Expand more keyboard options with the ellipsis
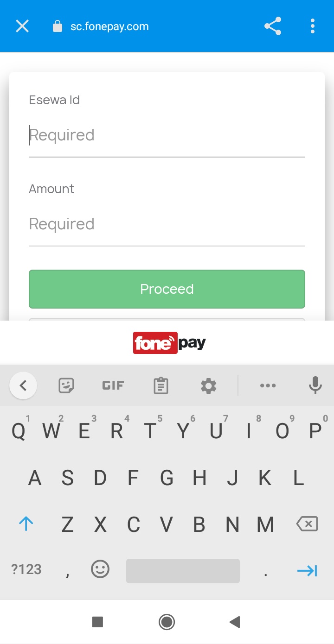The image size is (334, 644). [x=268, y=385]
